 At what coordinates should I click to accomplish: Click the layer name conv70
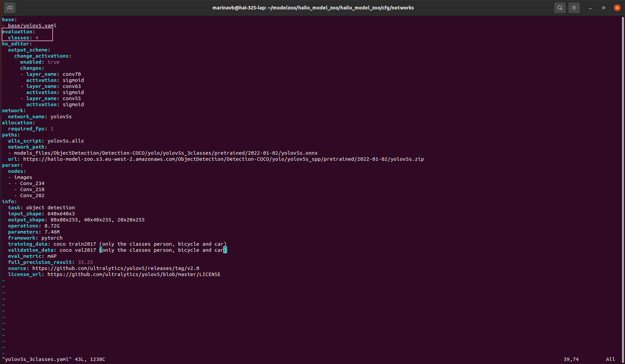click(x=72, y=74)
